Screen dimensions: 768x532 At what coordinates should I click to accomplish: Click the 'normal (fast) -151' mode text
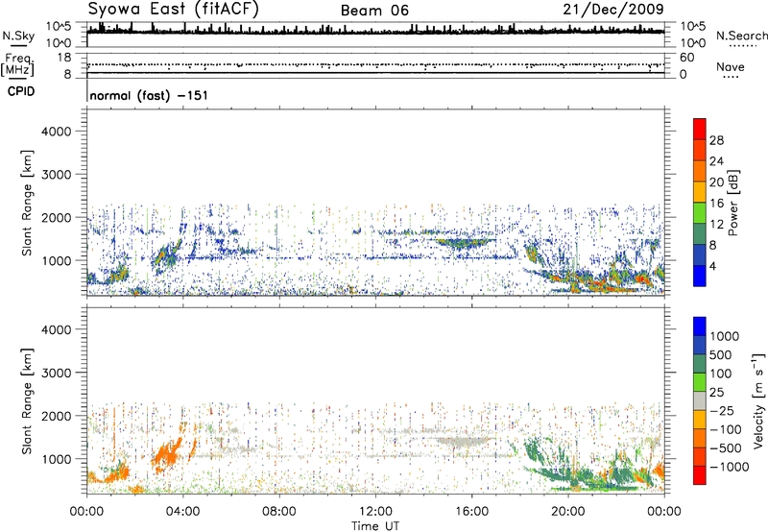pyautogui.click(x=149, y=95)
